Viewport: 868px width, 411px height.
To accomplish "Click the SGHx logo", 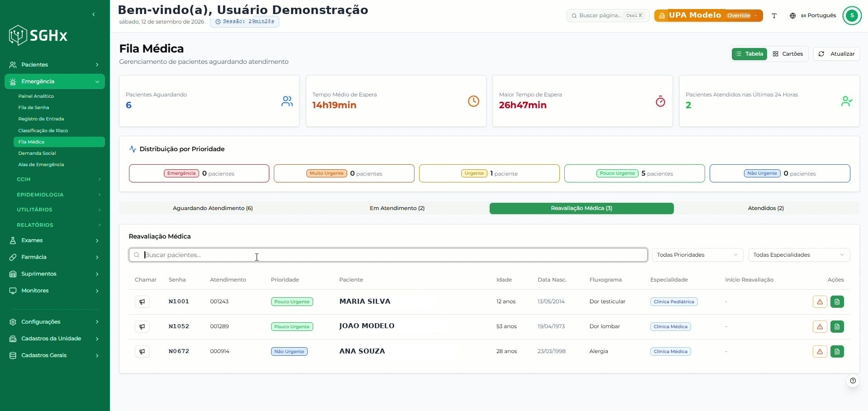I will point(38,35).
